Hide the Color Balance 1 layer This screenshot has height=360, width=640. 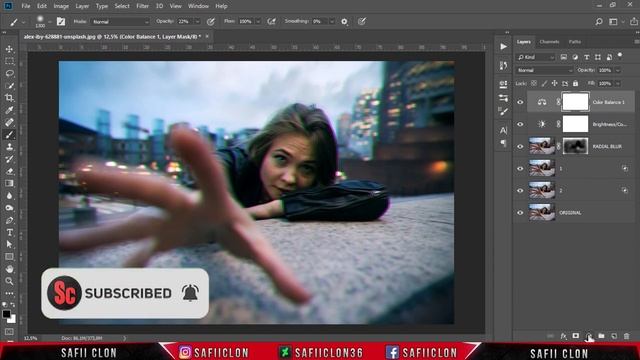520,102
